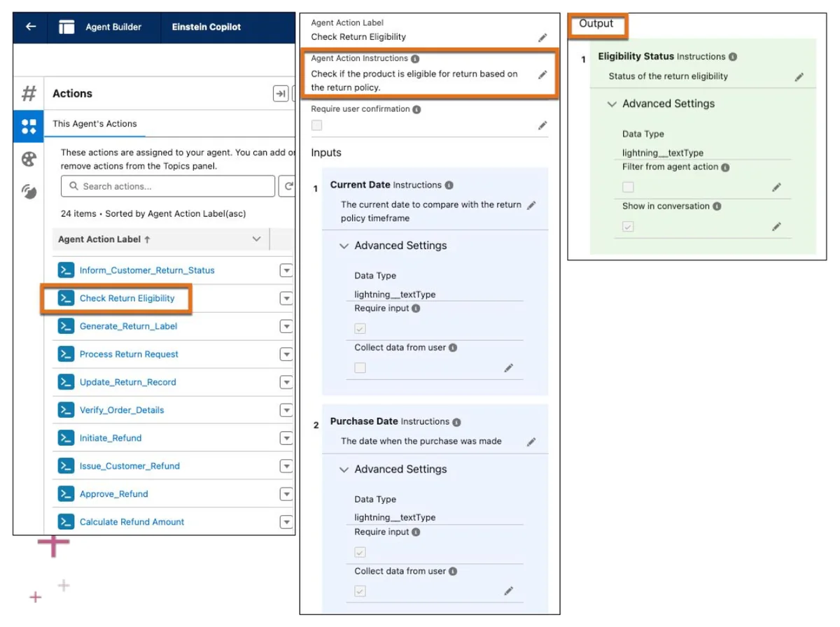Click the Agent Builder app icon
The width and height of the screenshot is (840, 627).
[66, 27]
